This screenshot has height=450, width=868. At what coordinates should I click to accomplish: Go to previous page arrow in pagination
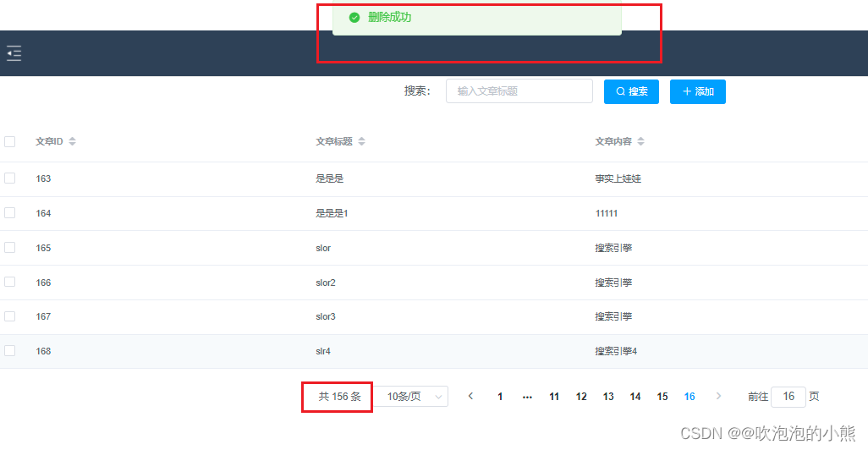[470, 397]
